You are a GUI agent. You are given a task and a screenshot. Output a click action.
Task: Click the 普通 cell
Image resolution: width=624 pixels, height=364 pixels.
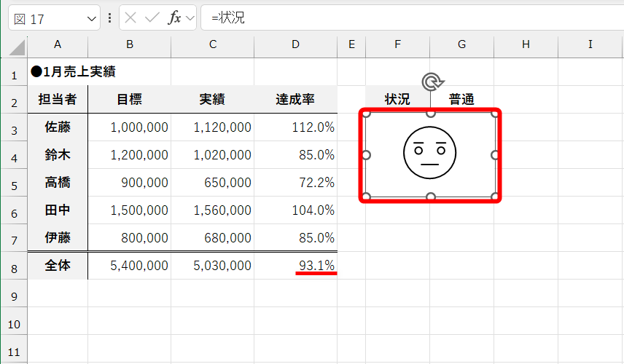(461, 99)
